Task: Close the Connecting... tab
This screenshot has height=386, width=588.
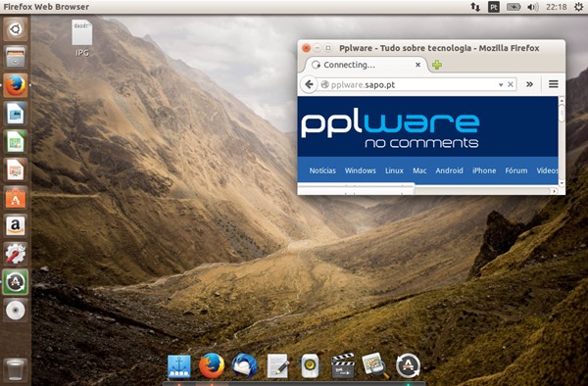Action: click(x=417, y=65)
